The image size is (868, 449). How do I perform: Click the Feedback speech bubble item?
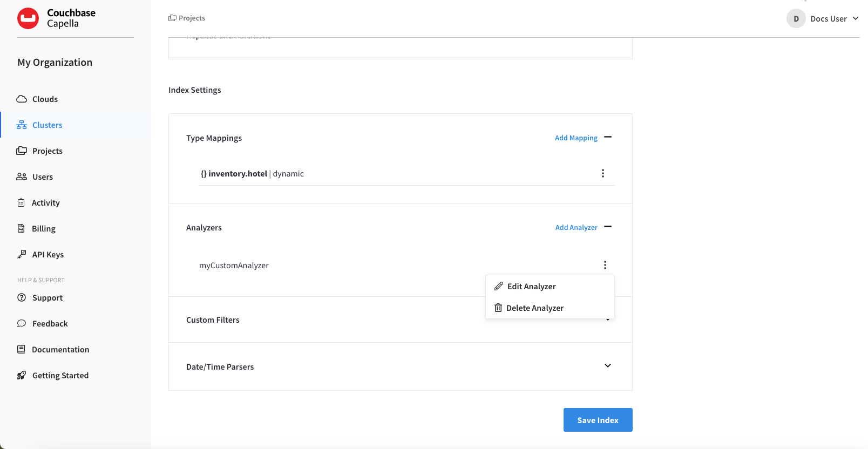tap(50, 324)
